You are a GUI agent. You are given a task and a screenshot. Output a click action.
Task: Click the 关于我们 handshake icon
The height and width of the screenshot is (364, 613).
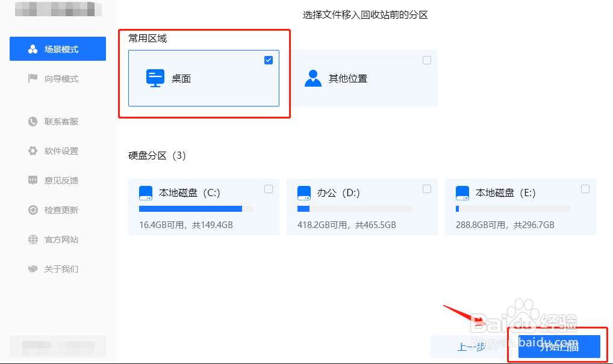click(x=32, y=269)
